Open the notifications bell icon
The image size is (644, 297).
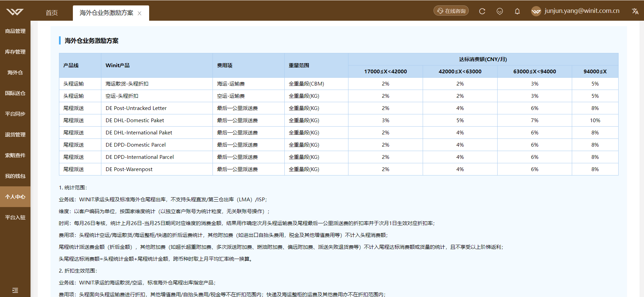pos(517,11)
